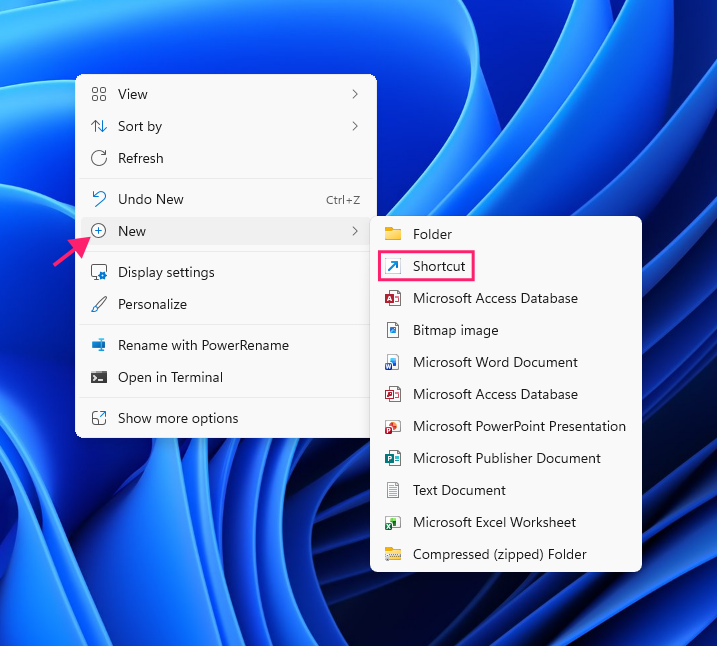Click the Sort by arrows icon

click(x=99, y=126)
